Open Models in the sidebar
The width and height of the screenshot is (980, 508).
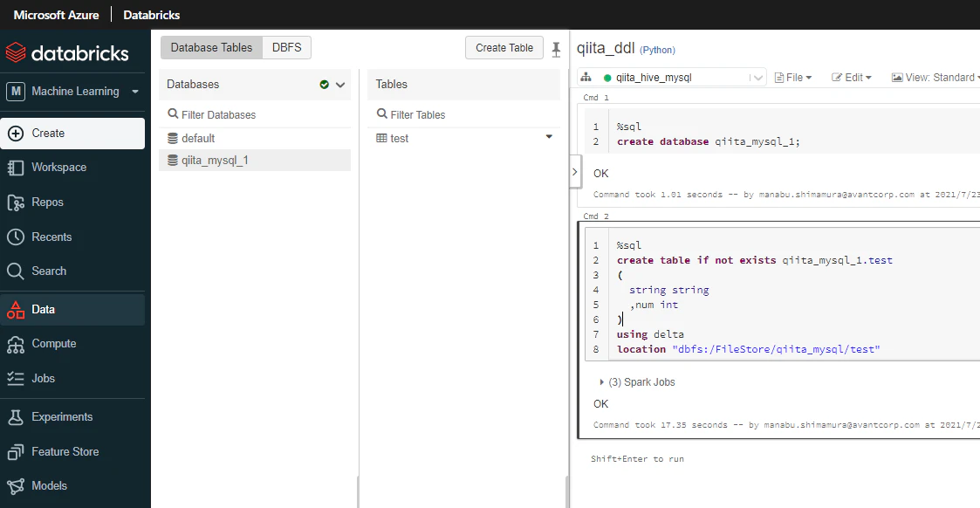pos(72,486)
